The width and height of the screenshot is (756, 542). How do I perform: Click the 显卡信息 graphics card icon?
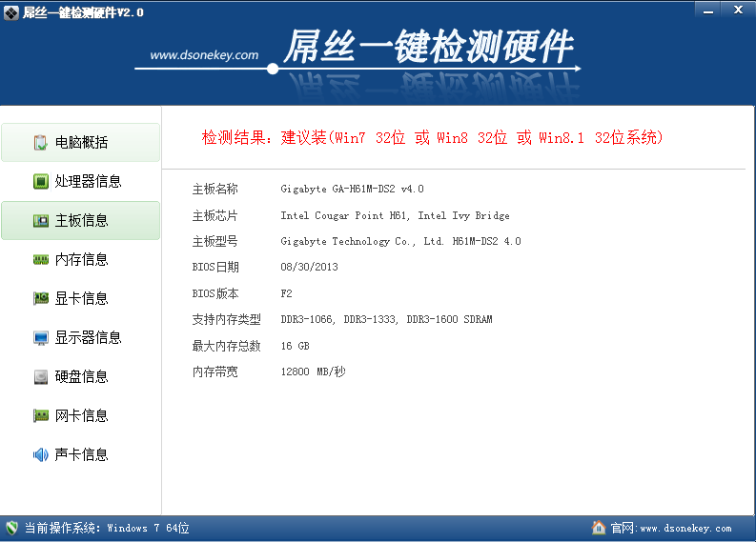[41, 298]
